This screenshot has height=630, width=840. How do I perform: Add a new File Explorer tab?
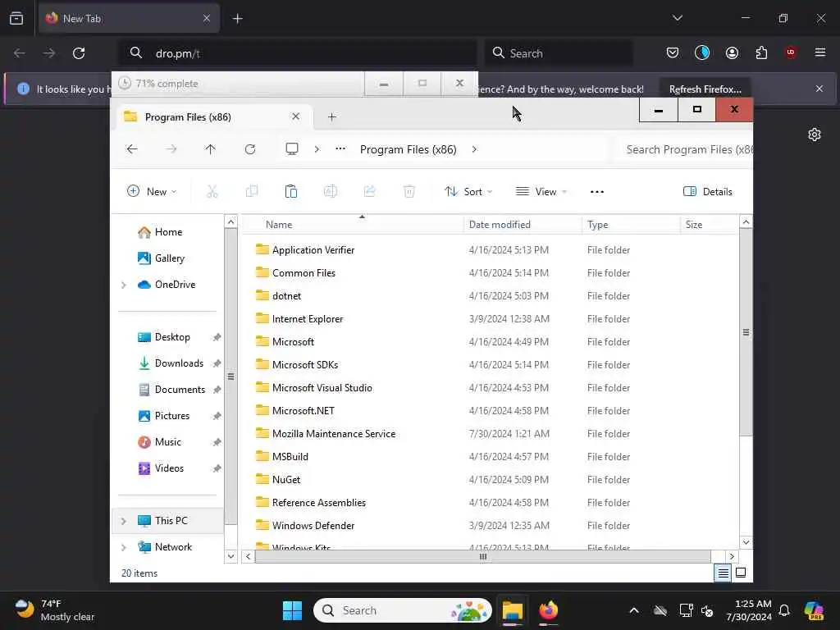pyautogui.click(x=331, y=116)
